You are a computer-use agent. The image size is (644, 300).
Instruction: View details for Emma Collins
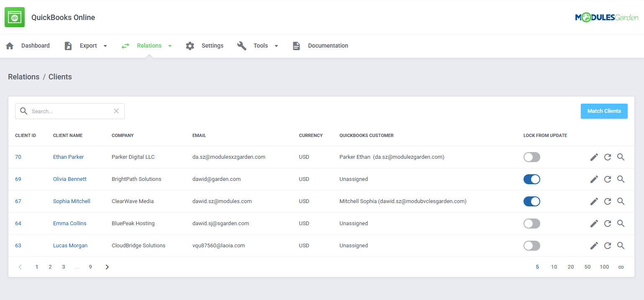621,224
